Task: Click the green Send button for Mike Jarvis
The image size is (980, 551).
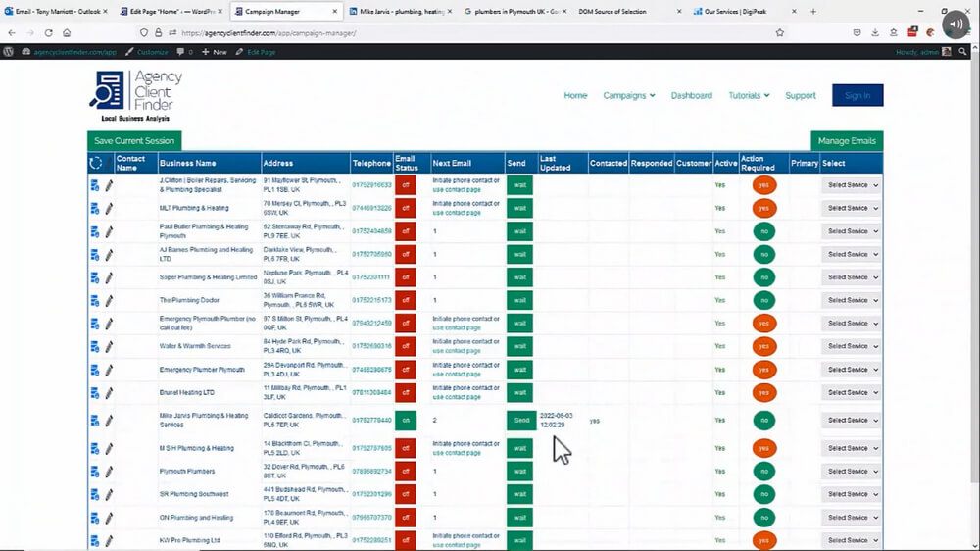Action: [x=521, y=421]
